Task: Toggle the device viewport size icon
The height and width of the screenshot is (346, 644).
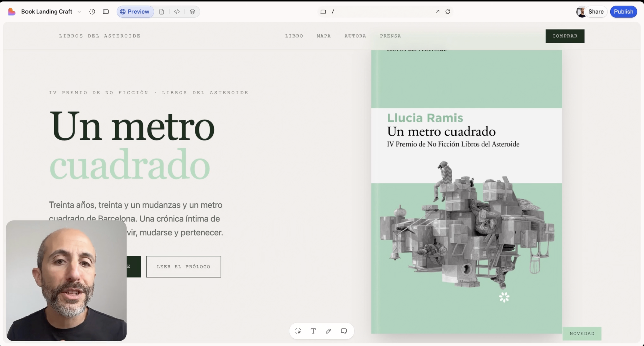Action: (x=323, y=12)
